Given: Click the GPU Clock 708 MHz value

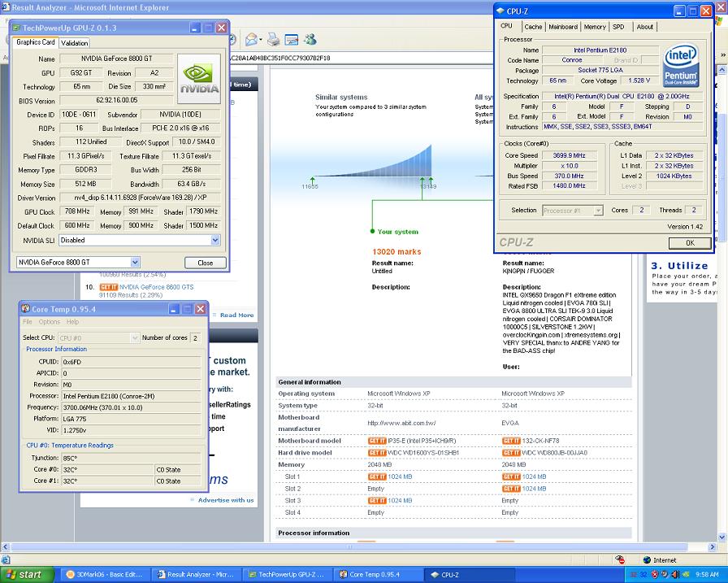Looking at the screenshot, I should pos(77,211).
